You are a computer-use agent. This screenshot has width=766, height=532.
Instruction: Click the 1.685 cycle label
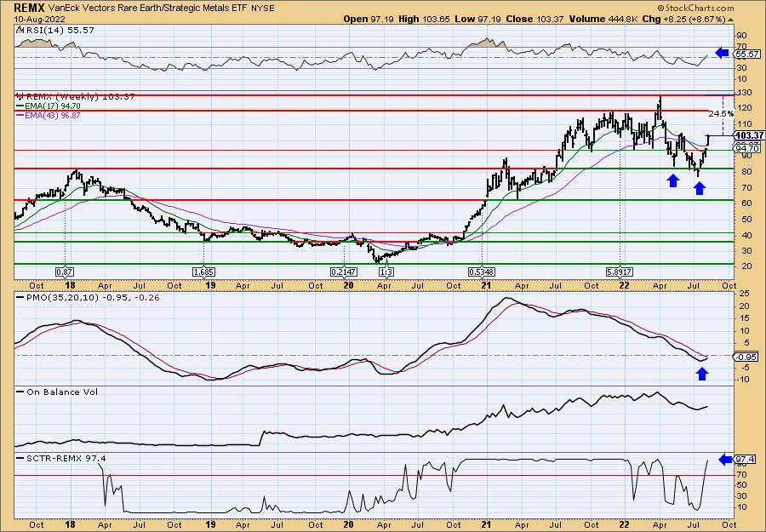coord(203,272)
